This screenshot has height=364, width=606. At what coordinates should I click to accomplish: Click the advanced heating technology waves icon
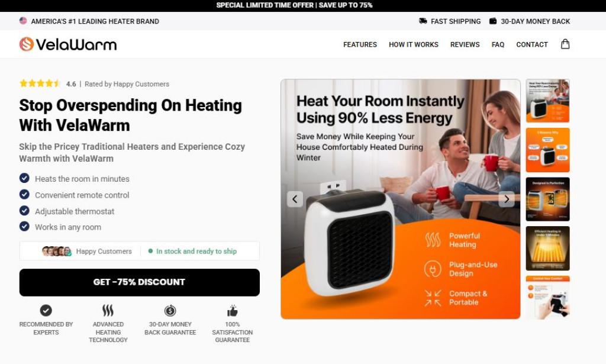[108, 310]
